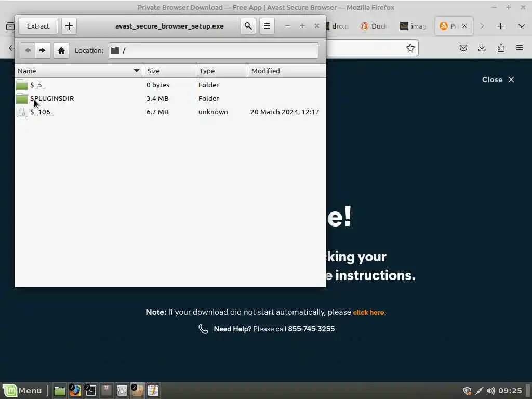Open file manager from taskbar
The image size is (532, 399).
[60, 391]
